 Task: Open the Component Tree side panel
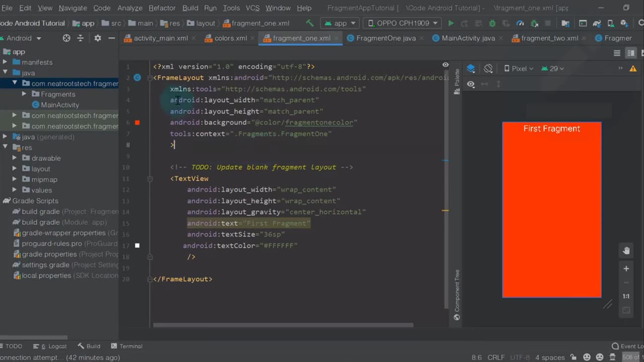tap(457, 295)
